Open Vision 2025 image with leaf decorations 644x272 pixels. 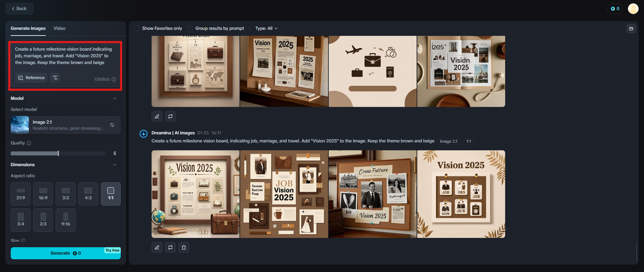pos(461,194)
